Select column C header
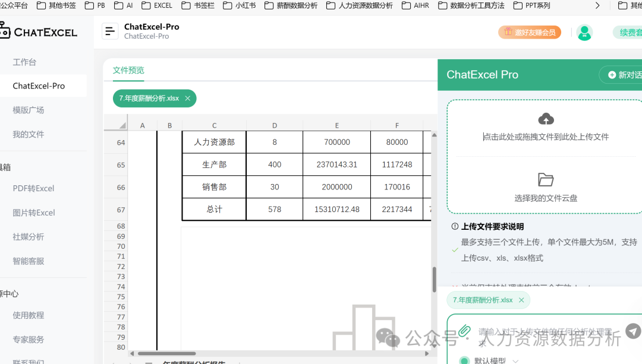Viewport: 642px width, 364px height. coord(214,125)
